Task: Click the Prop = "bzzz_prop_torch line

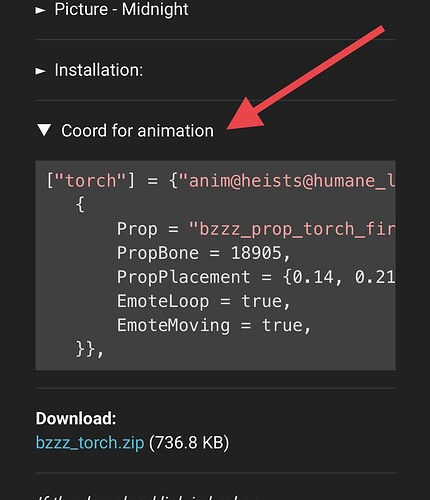Action: point(256,229)
